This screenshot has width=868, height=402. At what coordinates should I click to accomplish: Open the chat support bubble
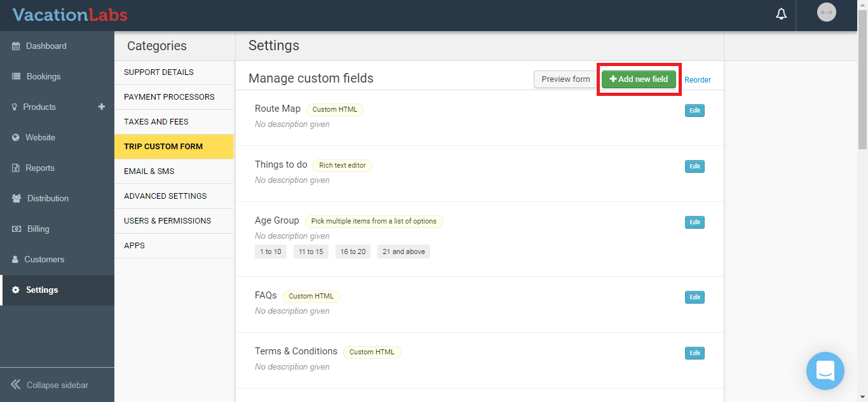(x=825, y=370)
